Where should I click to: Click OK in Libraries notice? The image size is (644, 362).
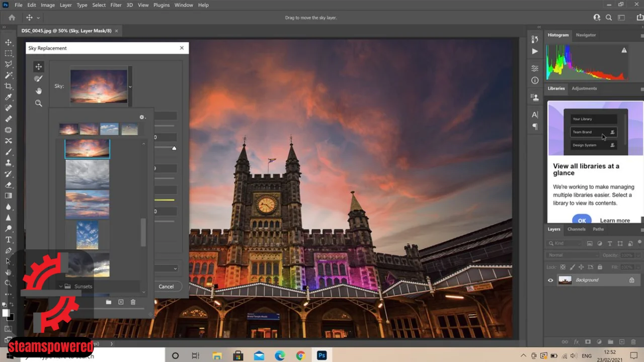582,220
